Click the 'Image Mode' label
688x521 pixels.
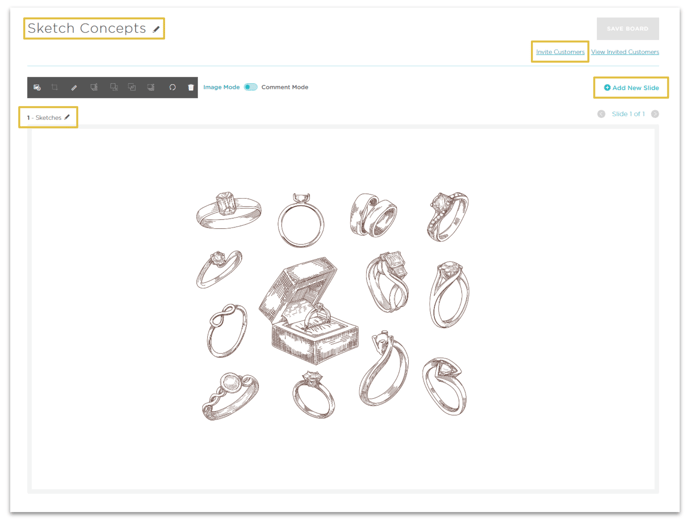(x=222, y=87)
